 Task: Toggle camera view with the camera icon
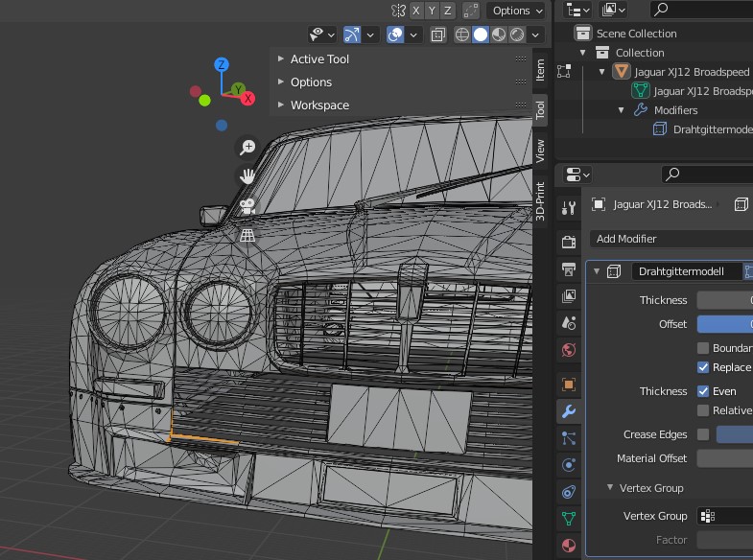pos(247,205)
